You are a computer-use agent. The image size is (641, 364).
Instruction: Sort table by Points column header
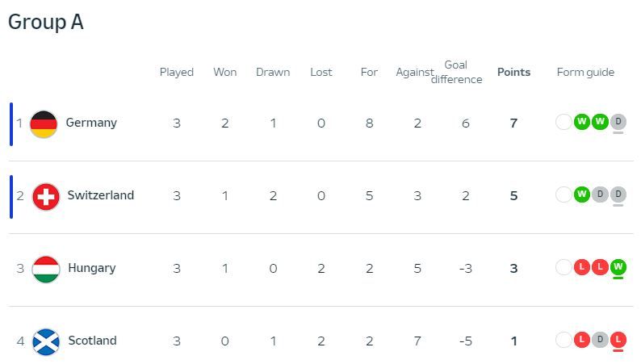click(513, 72)
